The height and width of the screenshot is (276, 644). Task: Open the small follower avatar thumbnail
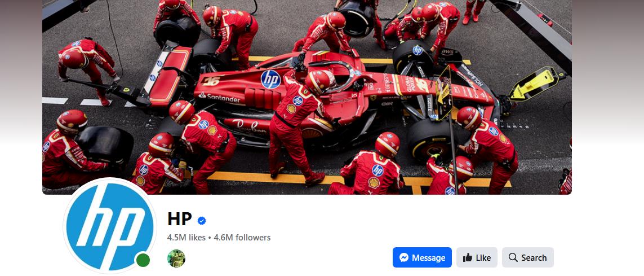176,259
